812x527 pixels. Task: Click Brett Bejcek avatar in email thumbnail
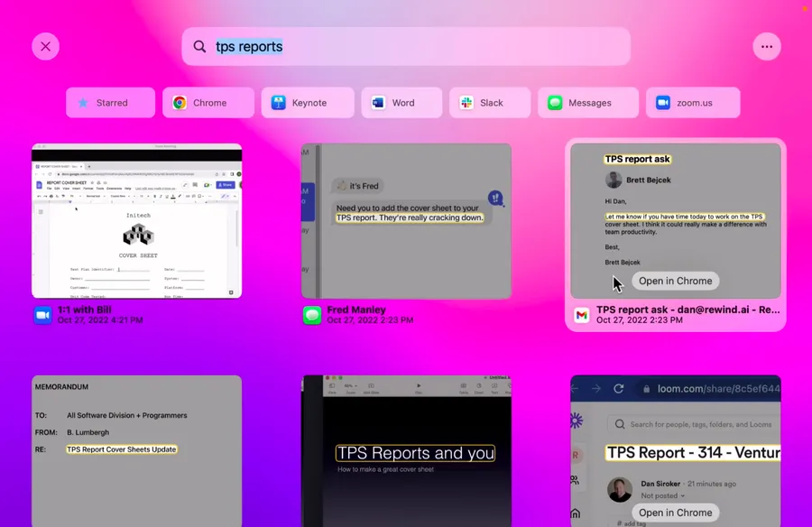point(614,180)
